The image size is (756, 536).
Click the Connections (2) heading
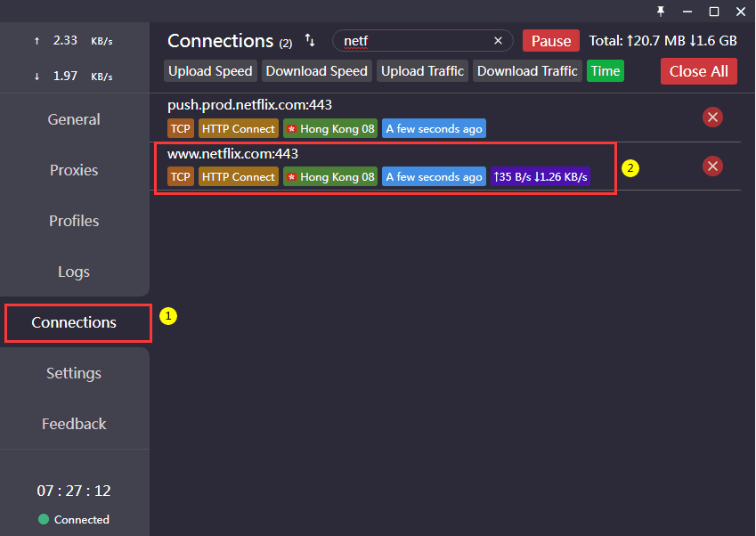pos(230,41)
